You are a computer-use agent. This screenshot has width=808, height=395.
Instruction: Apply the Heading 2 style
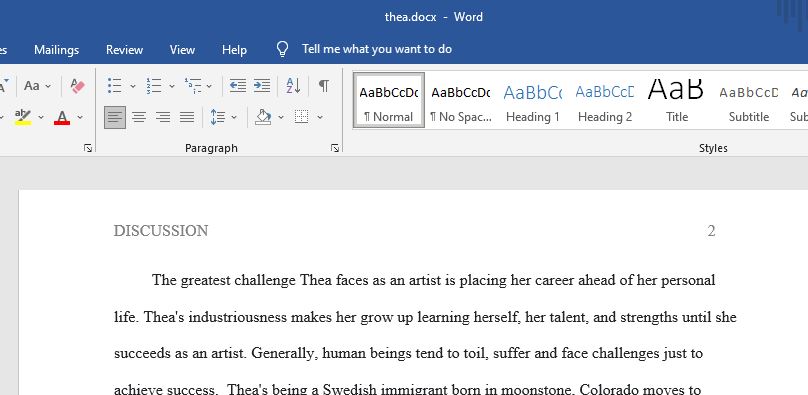[x=605, y=100]
